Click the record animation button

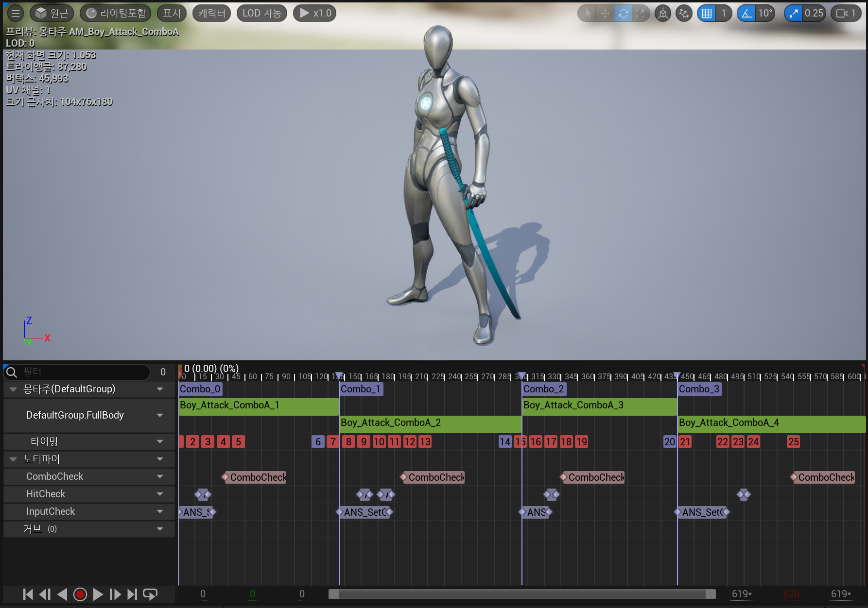tap(80, 594)
